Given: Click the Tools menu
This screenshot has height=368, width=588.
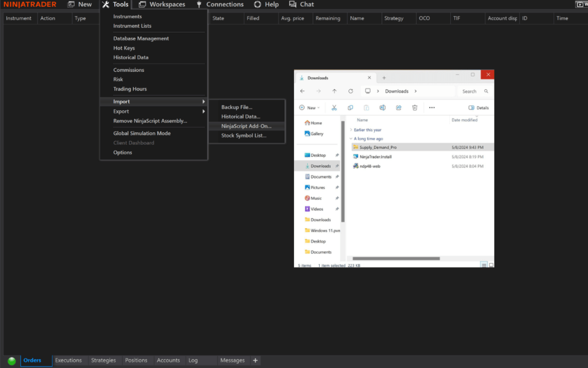Looking at the screenshot, I should click(x=115, y=5).
